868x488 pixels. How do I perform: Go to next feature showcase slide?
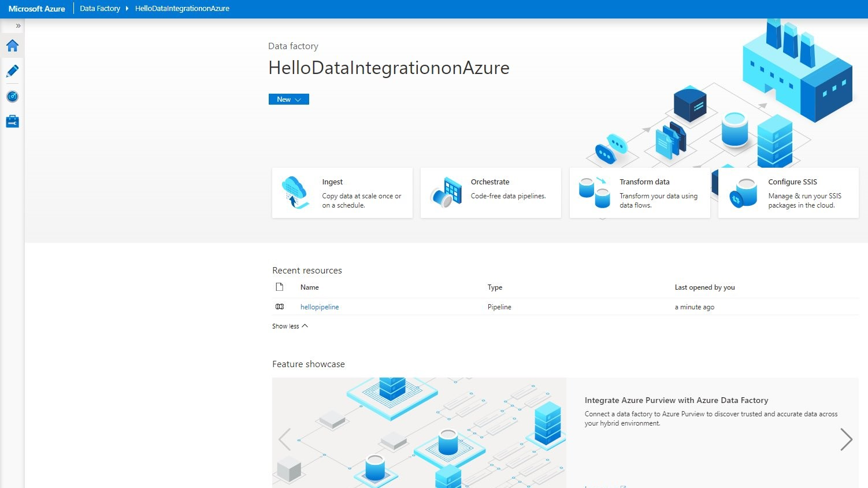click(846, 439)
